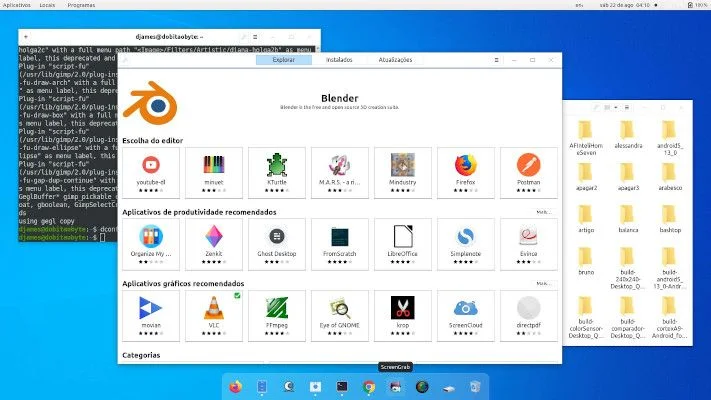The width and height of the screenshot is (711, 400).
Task: Open the apagar2 folder in file manager
Action: 586,176
